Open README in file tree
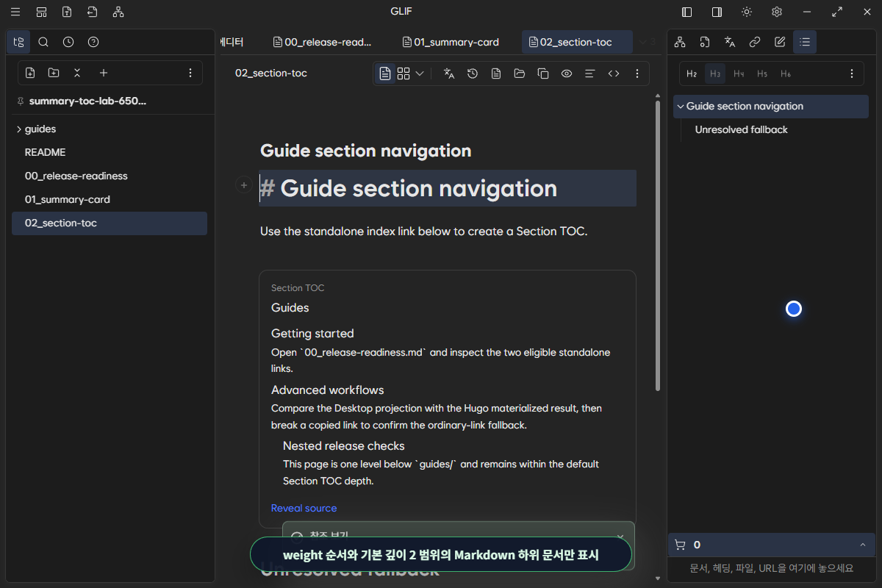This screenshot has width=882, height=588. tap(110, 152)
